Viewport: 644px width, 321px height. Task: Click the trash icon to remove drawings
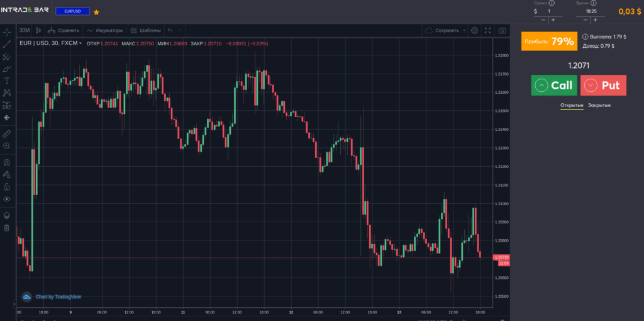7,227
